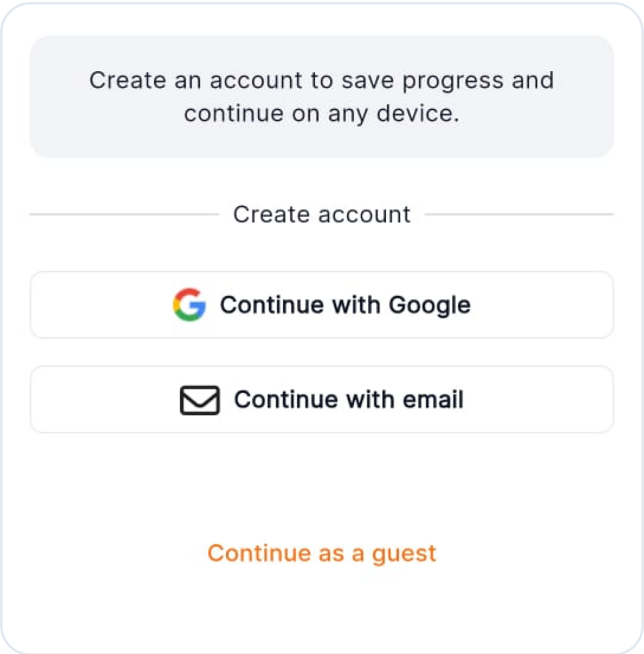Click the Google G logo icon
The height and width of the screenshot is (654, 644).
pos(189,305)
